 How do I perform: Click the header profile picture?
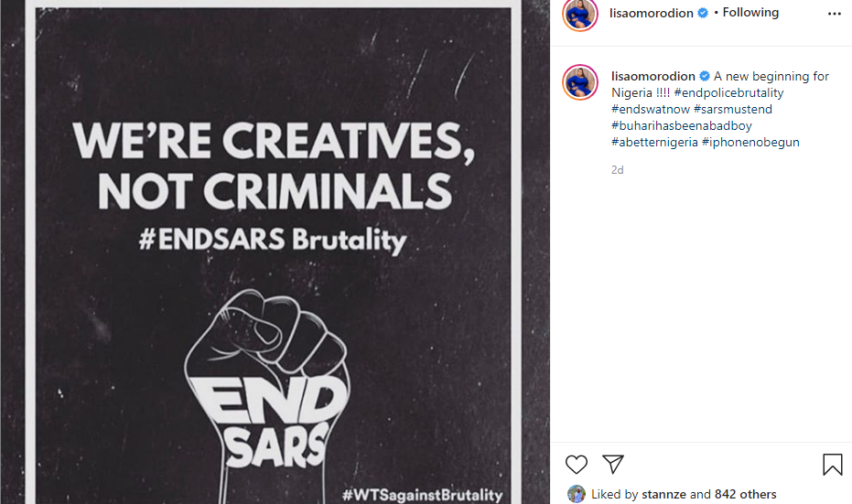pyautogui.click(x=580, y=14)
